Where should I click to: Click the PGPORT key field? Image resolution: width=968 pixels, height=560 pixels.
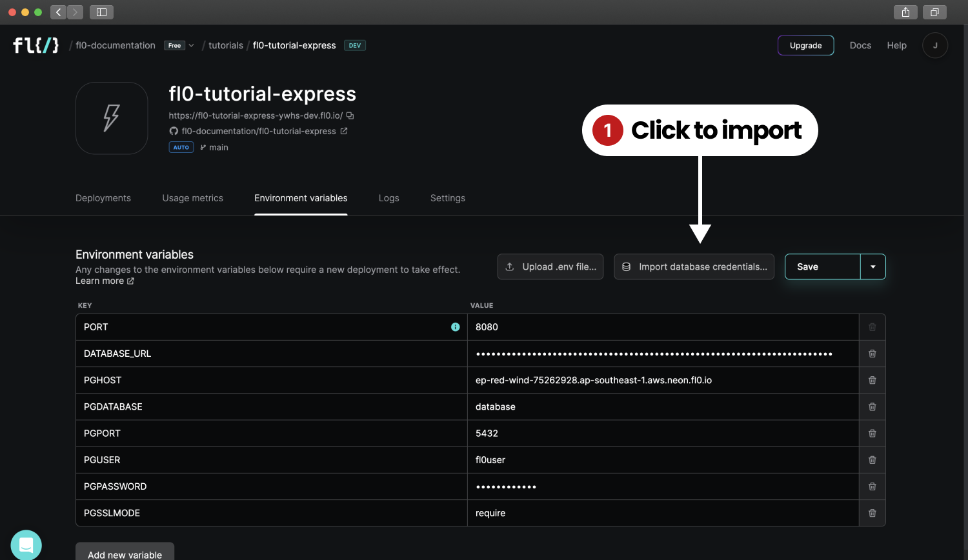272,434
